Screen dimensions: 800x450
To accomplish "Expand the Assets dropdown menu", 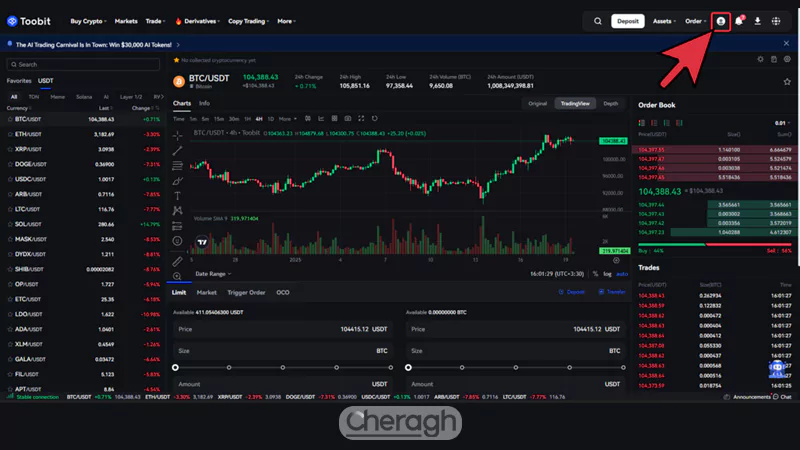I will [663, 20].
